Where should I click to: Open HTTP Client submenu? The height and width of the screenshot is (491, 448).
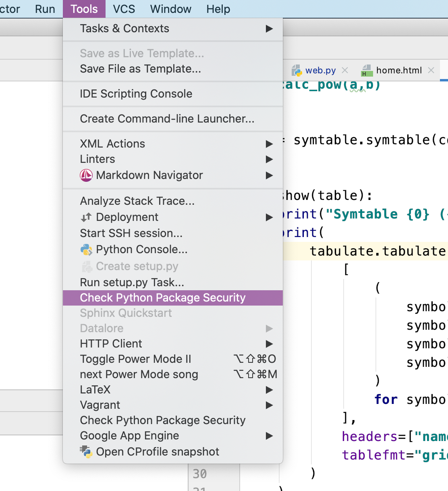pyautogui.click(x=173, y=344)
